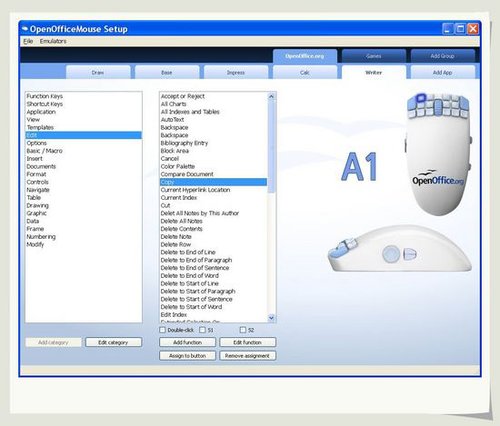The image size is (500, 426).
Task: Switch to the OpenOffice.org group tab
Action: (x=304, y=56)
